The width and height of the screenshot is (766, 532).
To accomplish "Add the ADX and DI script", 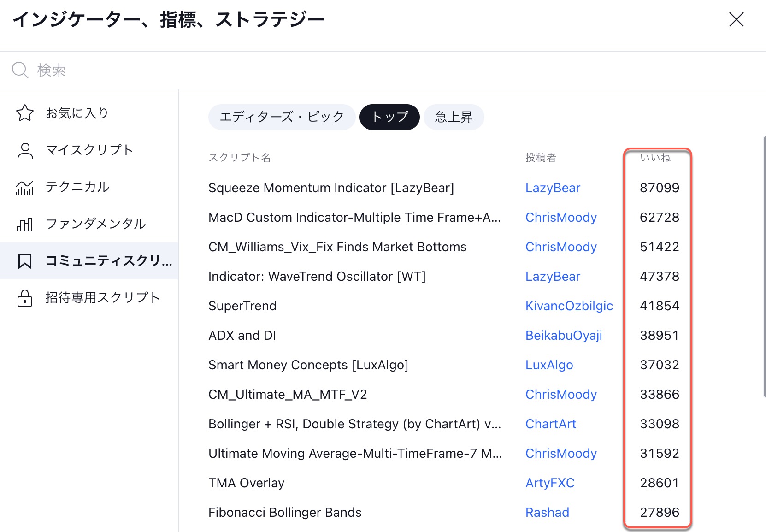I will click(x=242, y=336).
